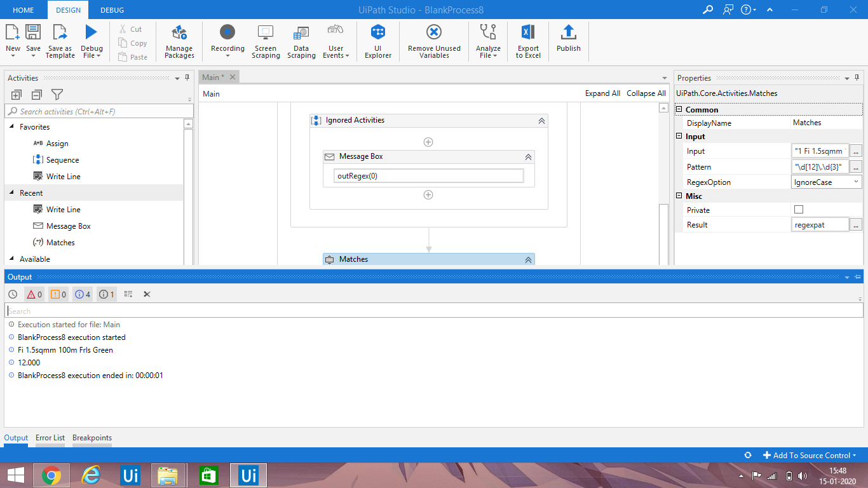
Task: Collapse the Favorites group in Activities
Action: (12, 127)
